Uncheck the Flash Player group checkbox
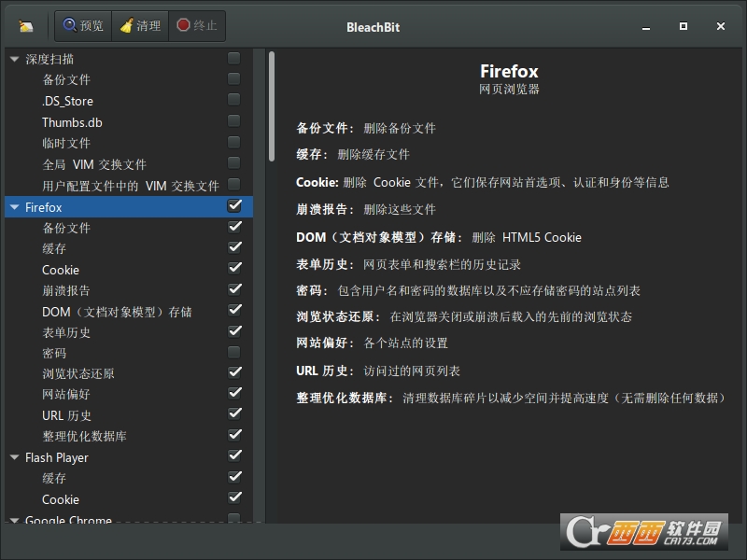This screenshot has height=560, width=747. (x=234, y=455)
